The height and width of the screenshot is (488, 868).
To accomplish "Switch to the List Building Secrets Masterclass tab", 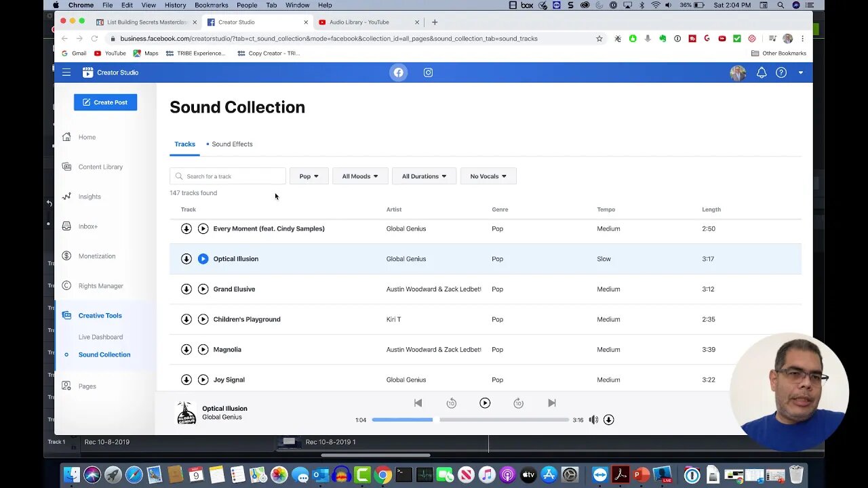I will click(146, 22).
